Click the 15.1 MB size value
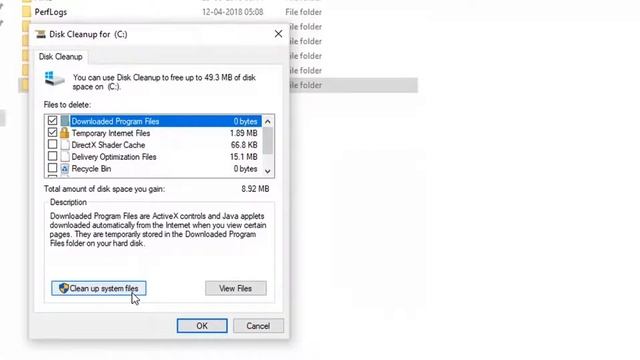The image size is (640, 360). 244,157
